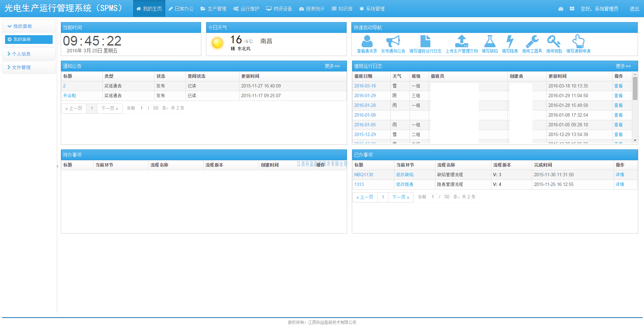644x328 pixels.
Task: Open 填写请假申请 hand pointer icon
Action: pos(578,42)
